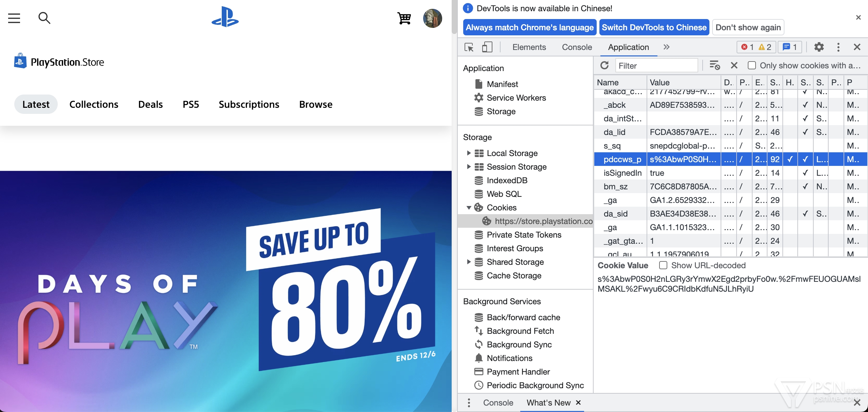
Task: Click the Days of Play sale banner
Action: click(x=226, y=291)
